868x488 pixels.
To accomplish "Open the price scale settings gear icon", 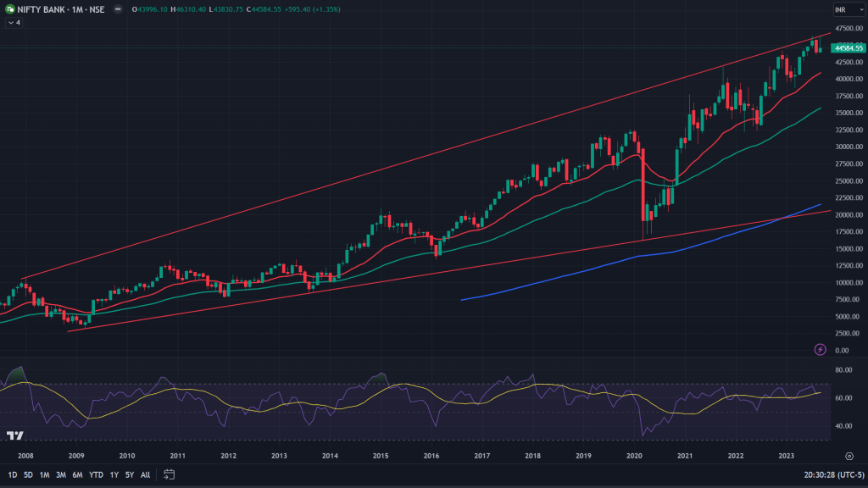I will click(849, 456).
